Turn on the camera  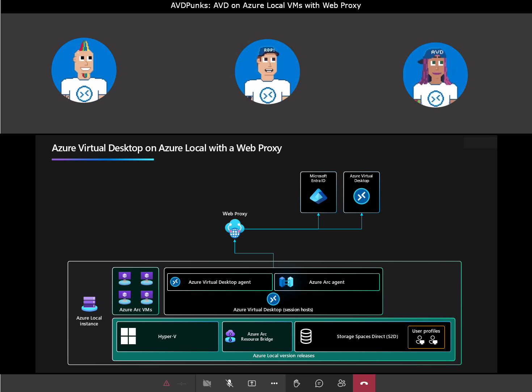207,383
